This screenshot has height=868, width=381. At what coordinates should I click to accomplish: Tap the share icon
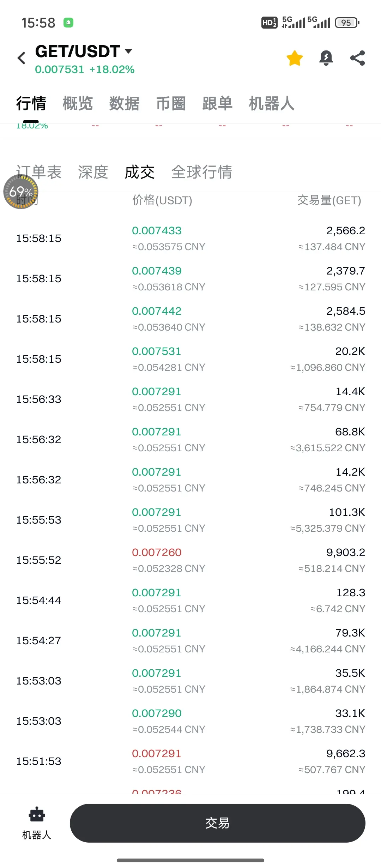pyautogui.click(x=357, y=58)
